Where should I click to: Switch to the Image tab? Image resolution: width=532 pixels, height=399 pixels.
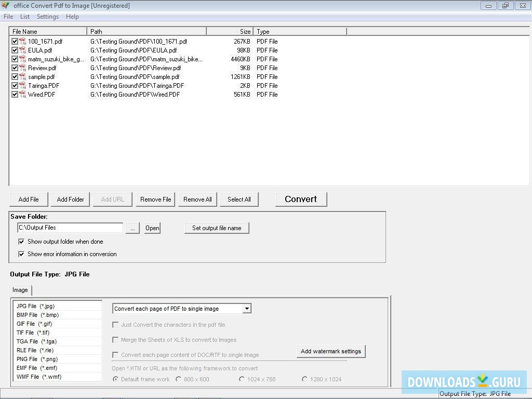[x=20, y=290]
